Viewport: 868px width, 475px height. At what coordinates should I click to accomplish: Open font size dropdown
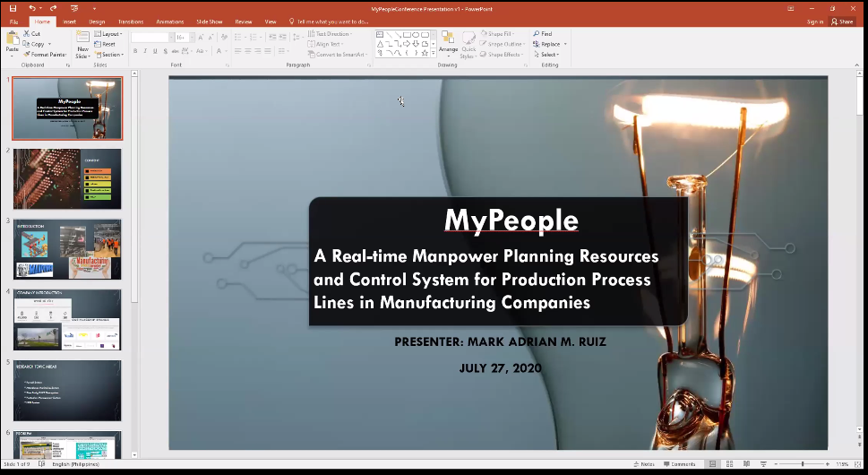192,37
